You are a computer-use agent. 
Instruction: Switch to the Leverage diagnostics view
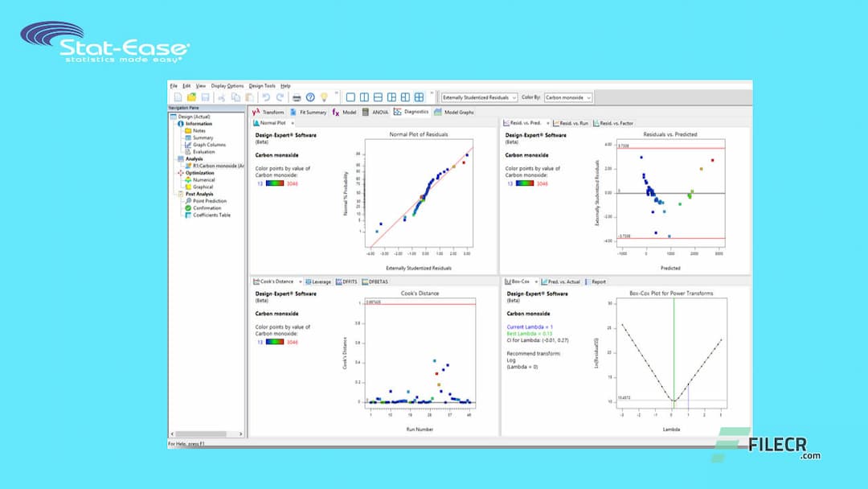point(318,280)
